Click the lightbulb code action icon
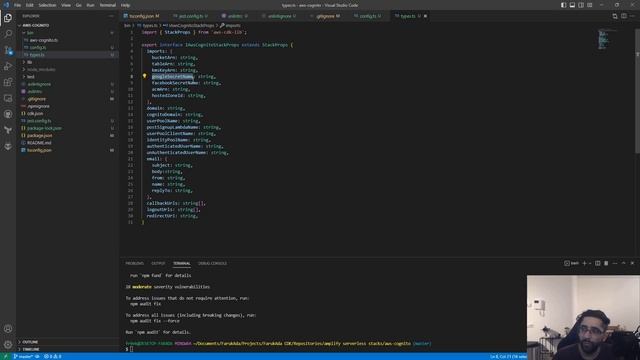 pos(144,76)
